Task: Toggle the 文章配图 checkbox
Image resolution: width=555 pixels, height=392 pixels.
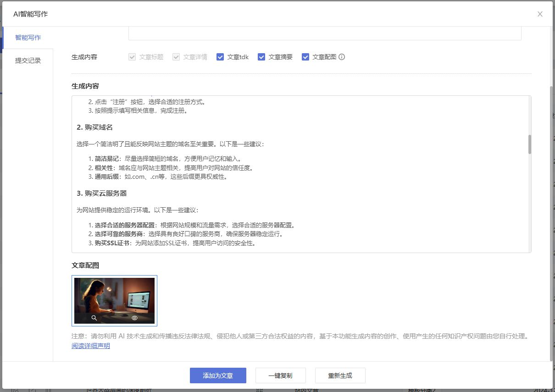Action: coord(305,57)
